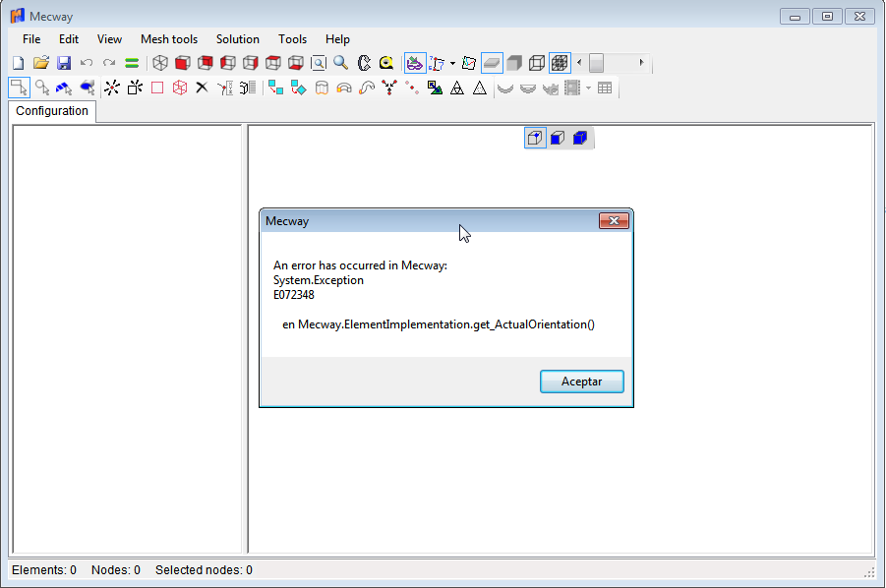Viewport: 886px width, 588px height.
Task: Click the right arrow of the toolbar slider
Action: pyautogui.click(x=641, y=63)
